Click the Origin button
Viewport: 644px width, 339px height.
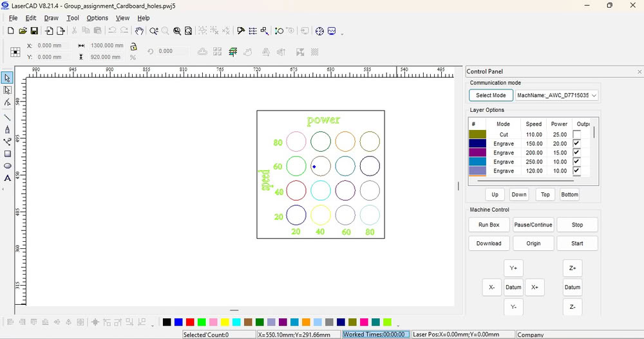(533, 243)
